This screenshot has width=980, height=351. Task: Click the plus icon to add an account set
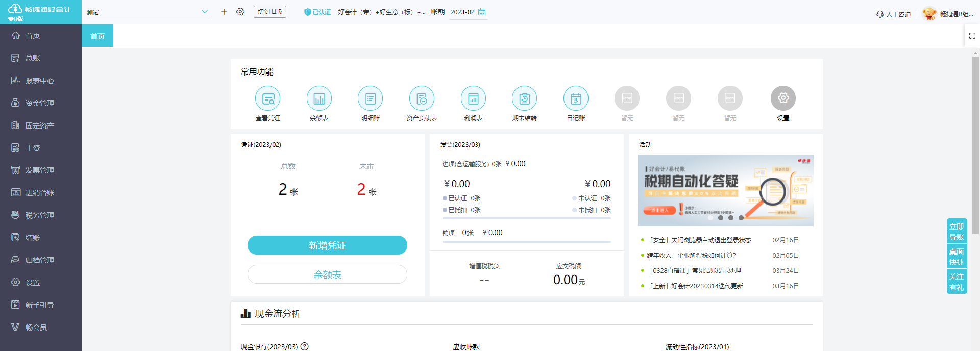click(x=224, y=12)
